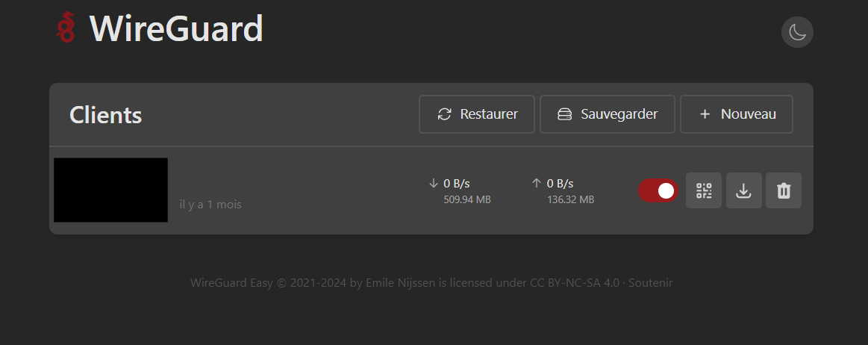
Task: Disable the client with the red switch
Action: [658, 190]
